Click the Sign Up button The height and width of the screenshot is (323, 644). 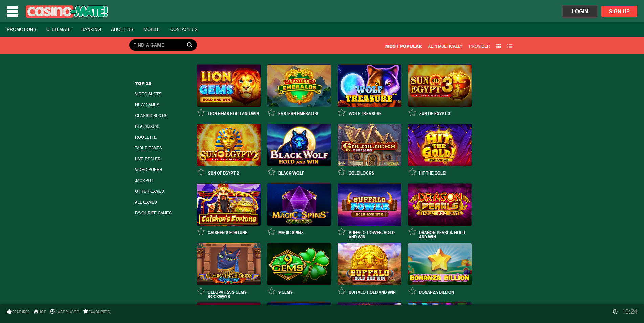(x=619, y=11)
